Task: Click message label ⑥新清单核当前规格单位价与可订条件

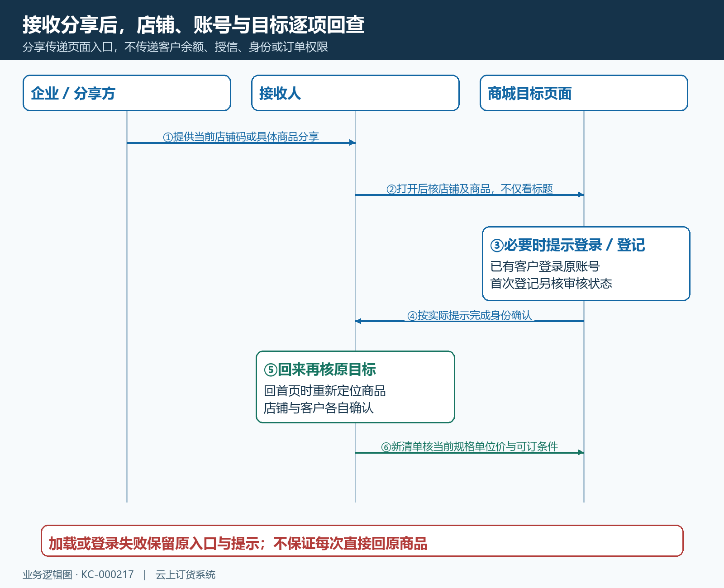Action: pyautogui.click(x=470, y=446)
